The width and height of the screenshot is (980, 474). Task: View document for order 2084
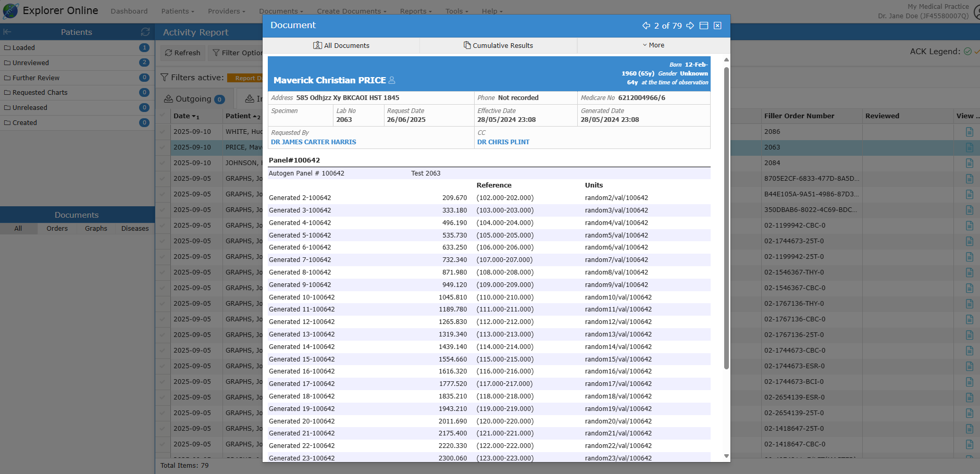click(x=969, y=163)
